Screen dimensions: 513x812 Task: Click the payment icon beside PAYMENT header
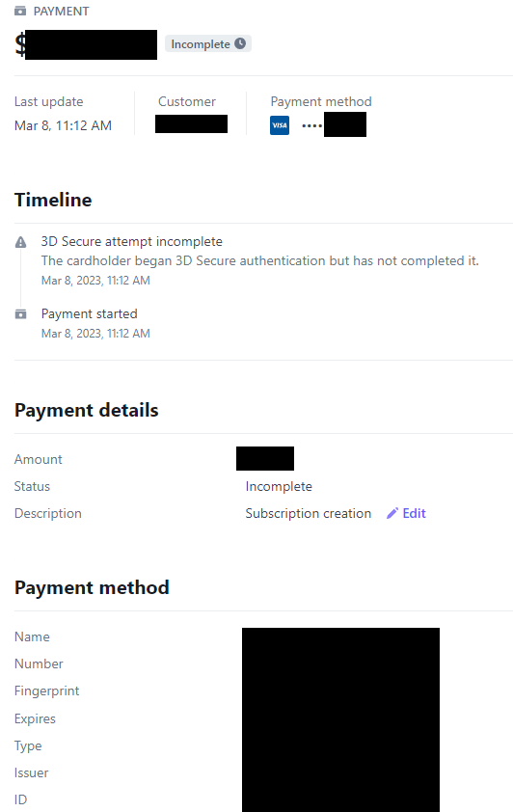[x=20, y=11]
